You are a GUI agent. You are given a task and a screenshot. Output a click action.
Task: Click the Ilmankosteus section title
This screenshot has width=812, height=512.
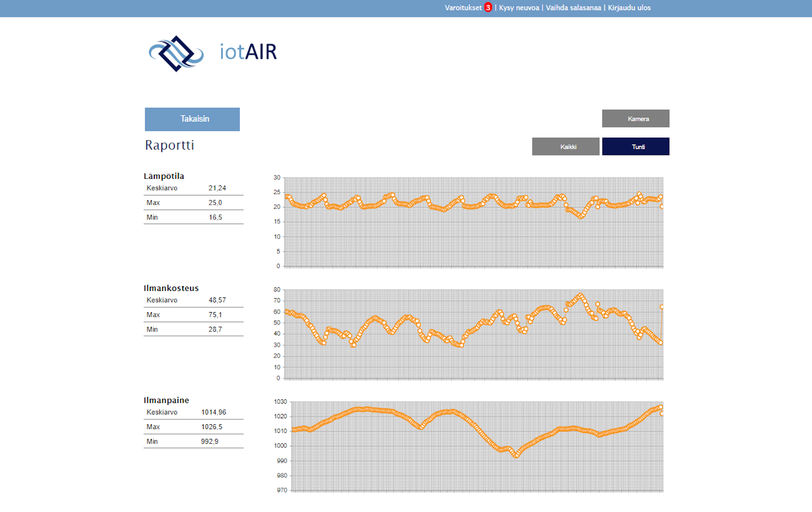click(171, 288)
